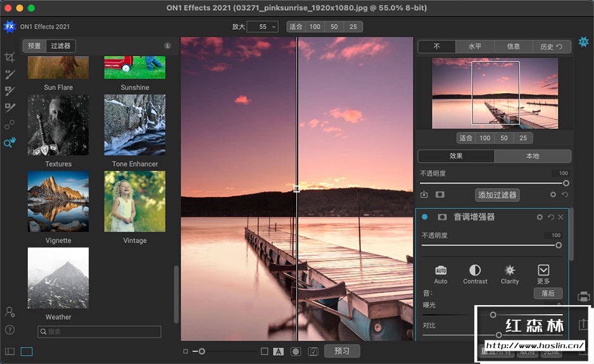This screenshot has width=594, height=364.
Task: Toggle soft proofing checkmark icon below canvas
Action: (x=313, y=351)
